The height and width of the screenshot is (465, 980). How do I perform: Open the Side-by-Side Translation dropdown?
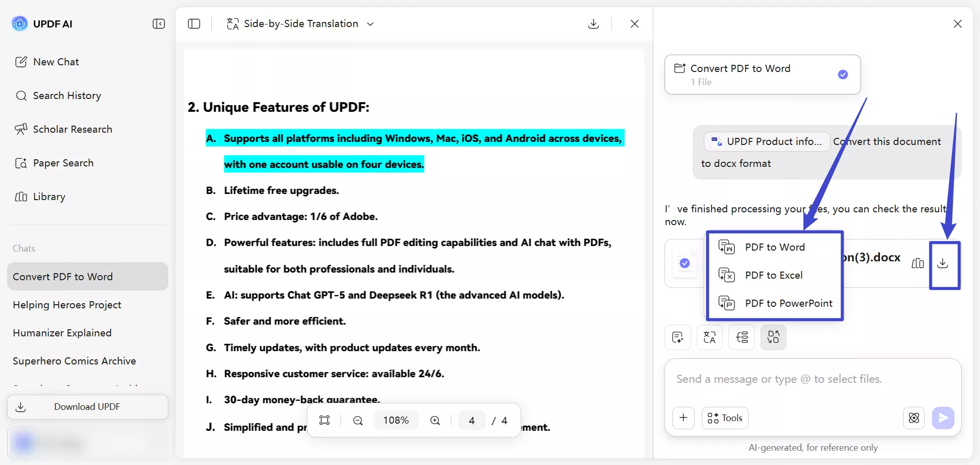371,23
